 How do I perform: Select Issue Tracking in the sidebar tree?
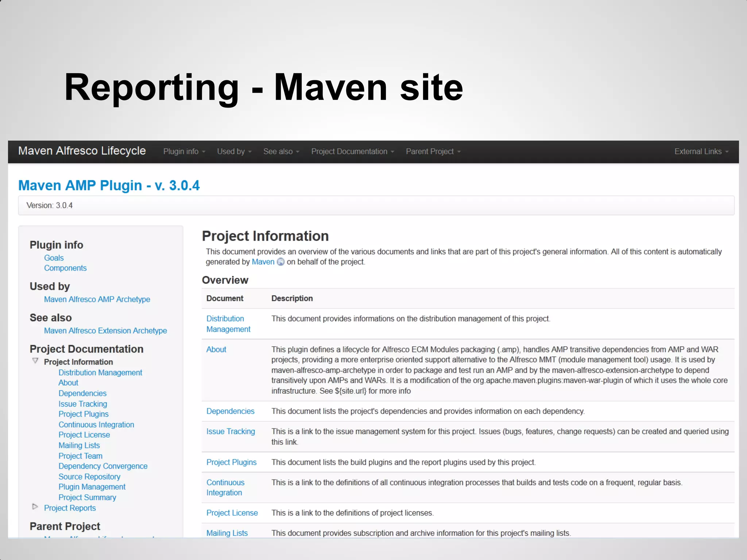83,404
